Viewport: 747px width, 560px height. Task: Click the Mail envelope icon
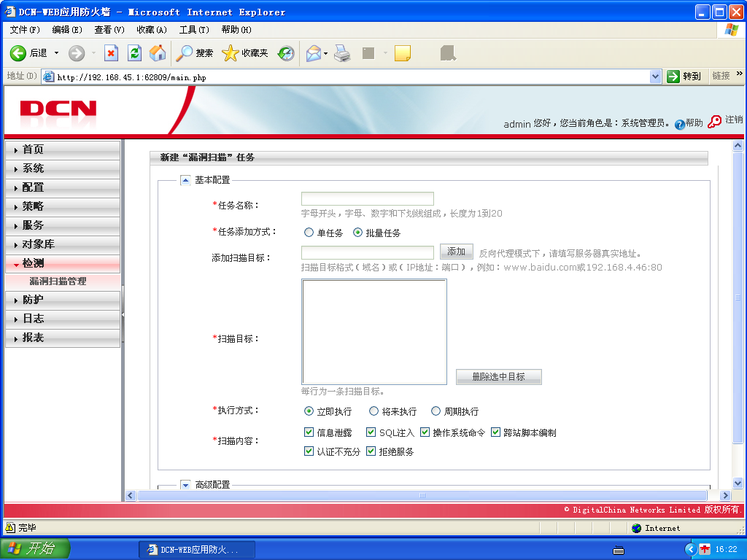click(314, 53)
